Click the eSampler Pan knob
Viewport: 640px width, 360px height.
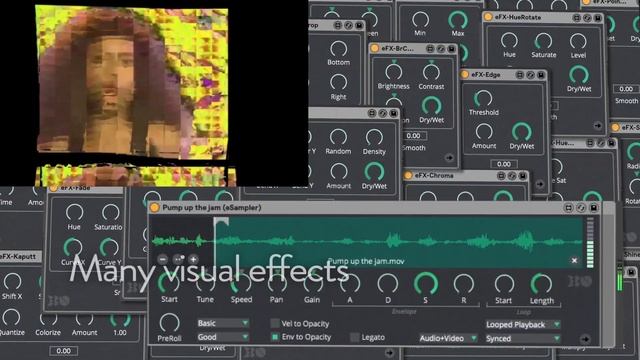(x=277, y=283)
